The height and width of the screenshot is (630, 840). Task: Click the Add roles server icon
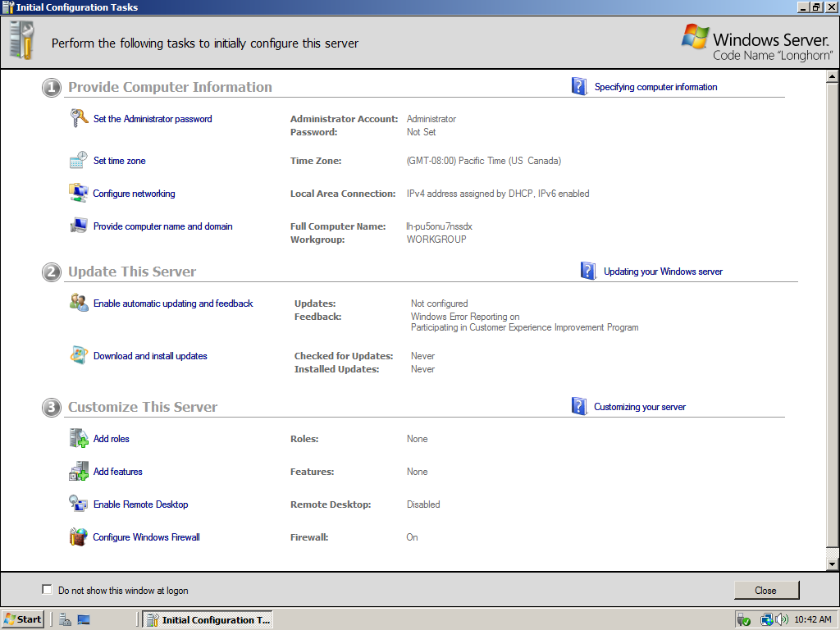pyautogui.click(x=79, y=439)
